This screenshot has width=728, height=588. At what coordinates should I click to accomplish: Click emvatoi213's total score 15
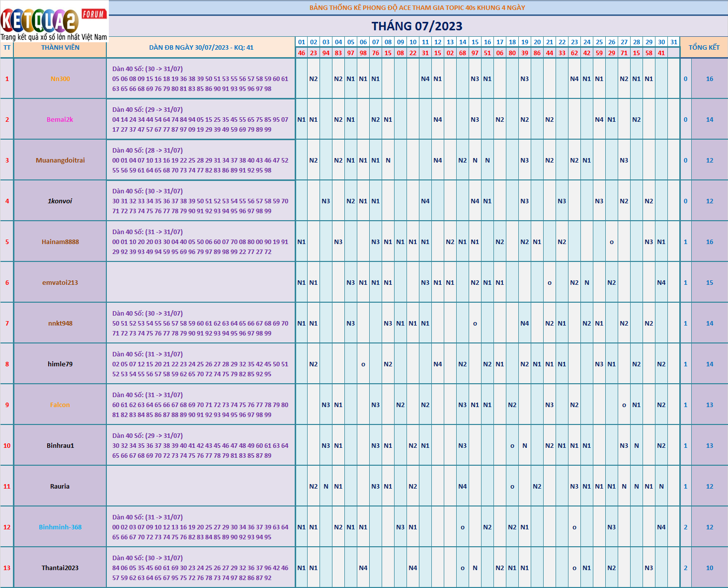tap(710, 283)
